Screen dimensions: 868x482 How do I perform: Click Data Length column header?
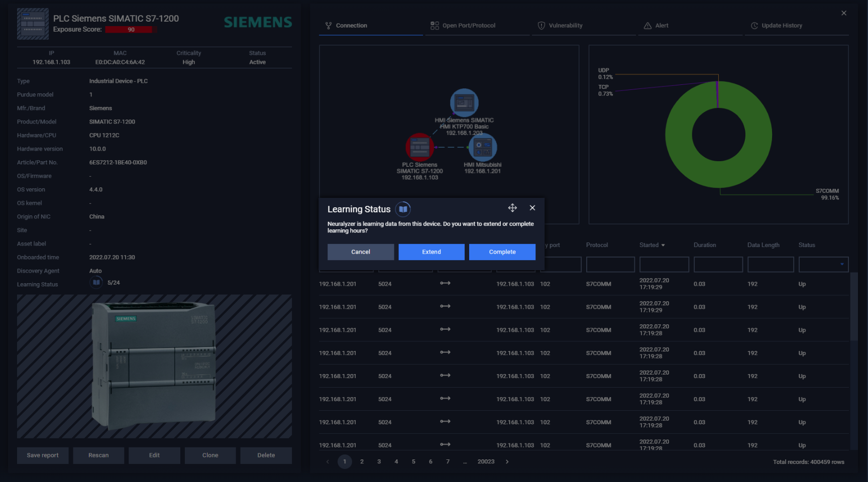coord(763,245)
